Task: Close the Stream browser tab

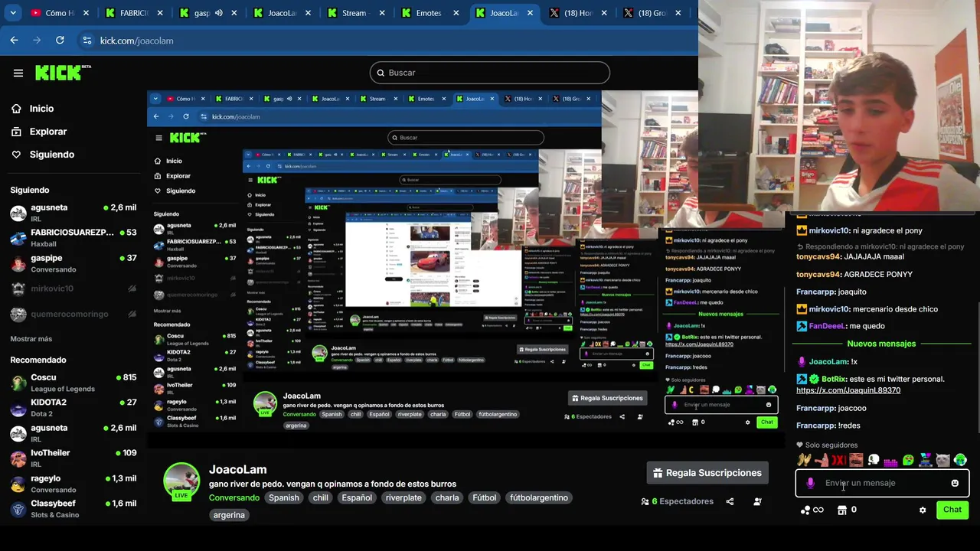Action: [x=382, y=13]
